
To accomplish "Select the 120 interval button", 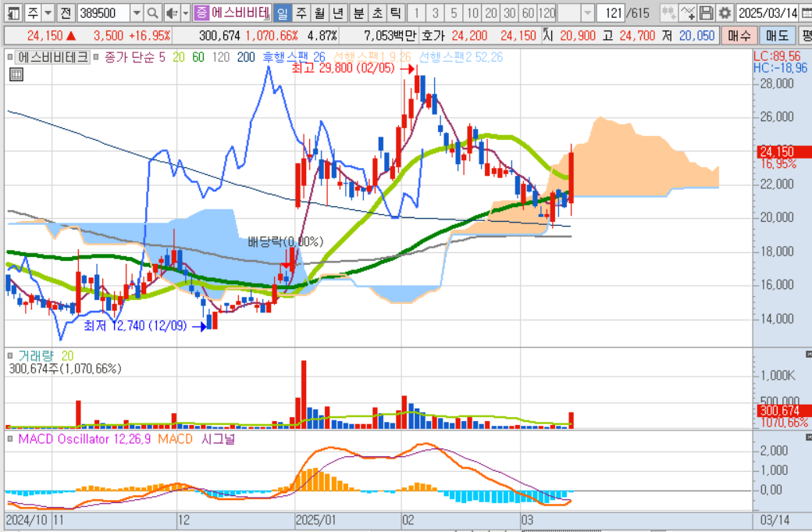I will pyautogui.click(x=547, y=13).
